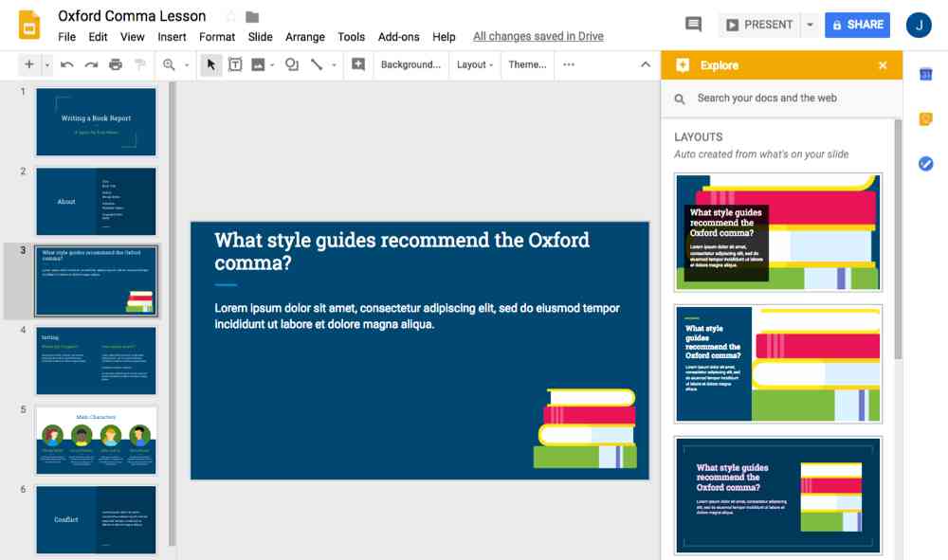Open Google Keep in the side panel
Image resolution: width=948 pixels, height=560 pixels.
[x=925, y=118]
